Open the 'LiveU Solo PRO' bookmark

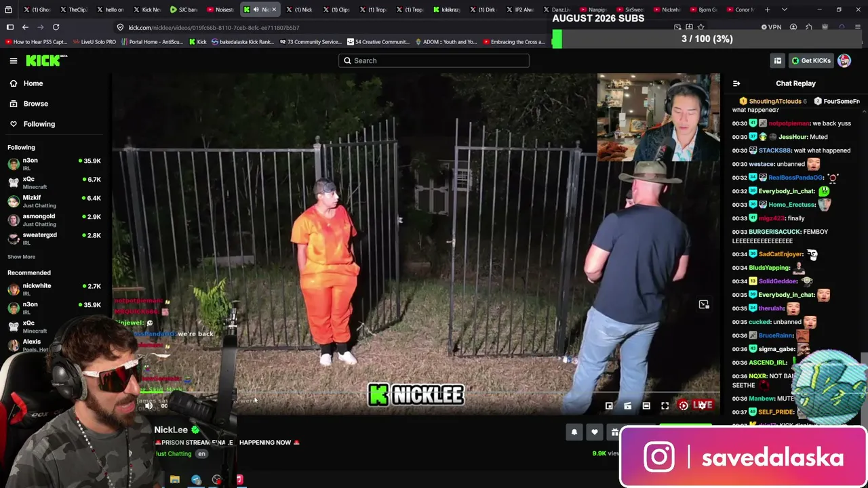point(94,42)
